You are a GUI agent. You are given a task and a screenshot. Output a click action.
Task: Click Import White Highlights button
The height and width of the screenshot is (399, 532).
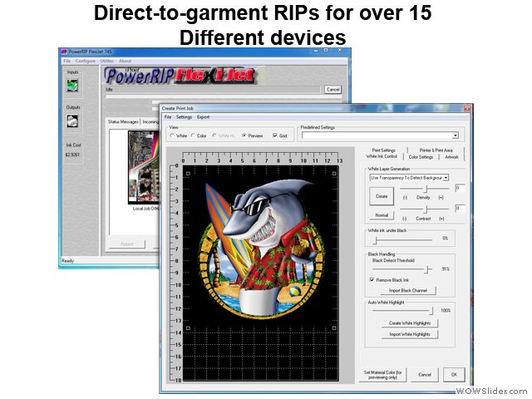click(x=410, y=334)
